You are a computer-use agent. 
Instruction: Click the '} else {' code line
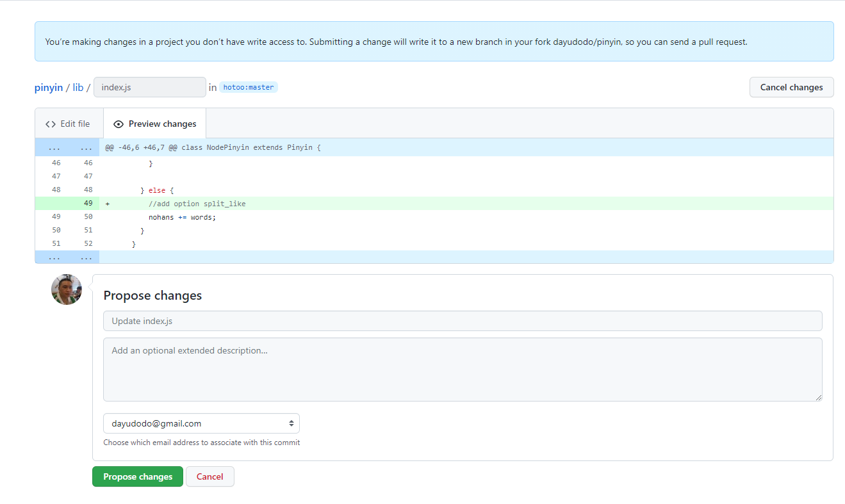click(157, 190)
